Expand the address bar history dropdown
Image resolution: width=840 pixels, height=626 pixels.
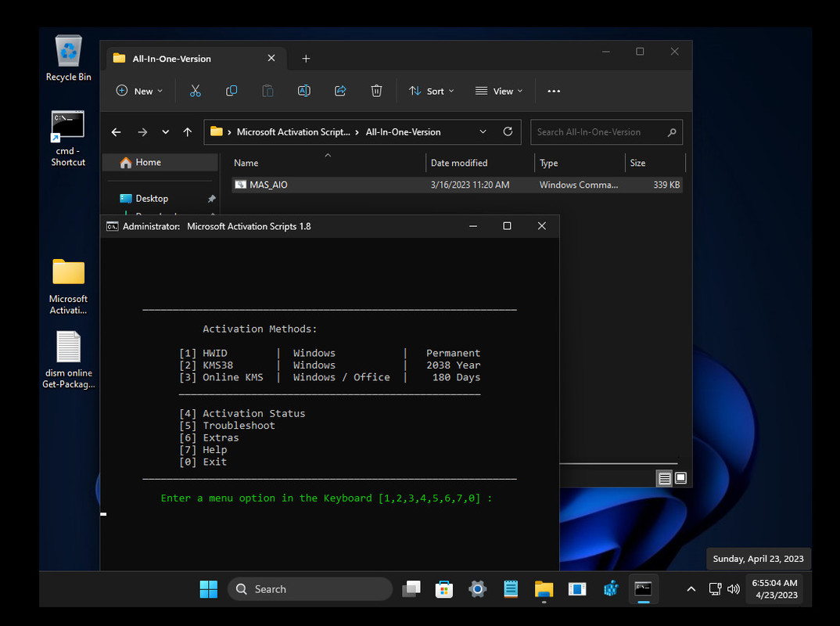(x=483, y=131)
